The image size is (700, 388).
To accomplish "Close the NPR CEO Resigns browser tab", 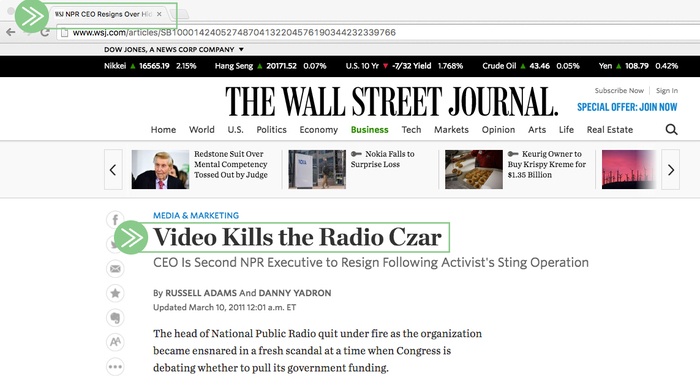I will point(159,14).
